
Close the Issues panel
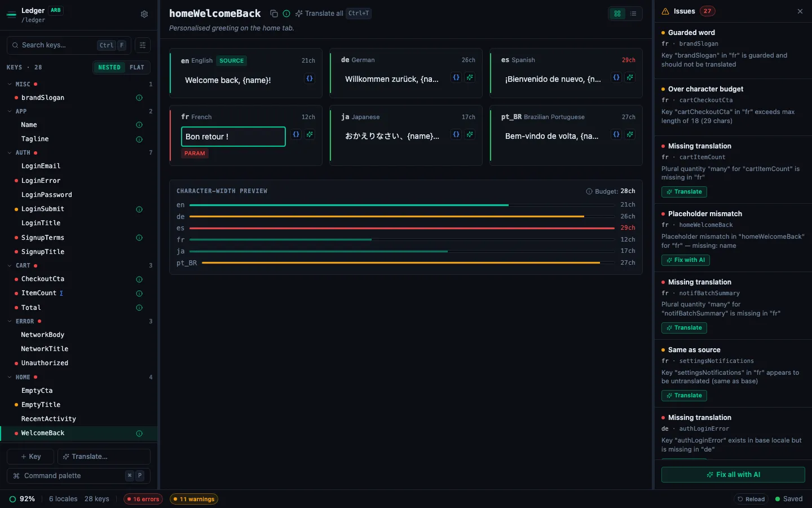(800, 11)
